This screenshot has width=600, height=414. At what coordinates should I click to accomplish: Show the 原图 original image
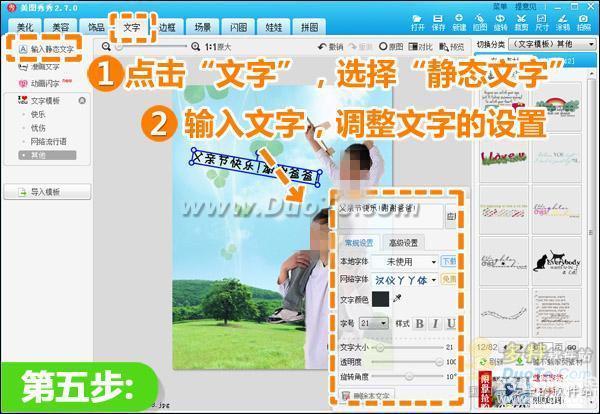pyautogui.click(x=391, y=47)
